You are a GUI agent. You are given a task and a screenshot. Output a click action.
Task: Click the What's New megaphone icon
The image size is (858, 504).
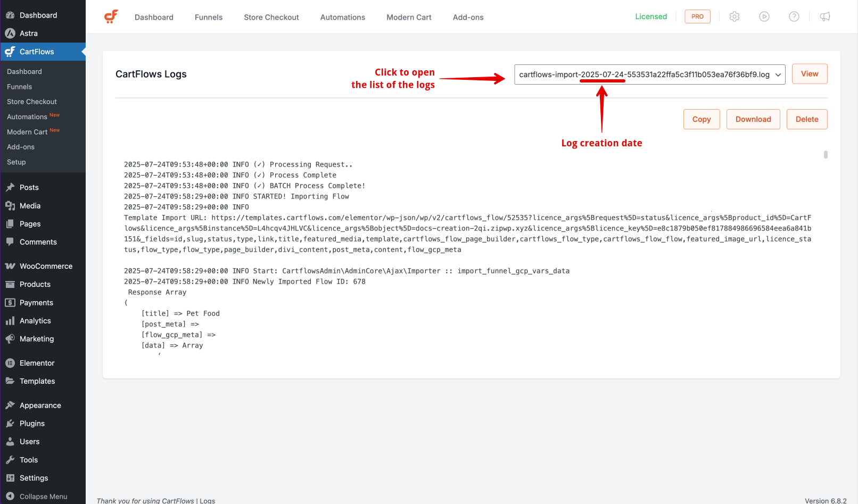coord(825,16)
